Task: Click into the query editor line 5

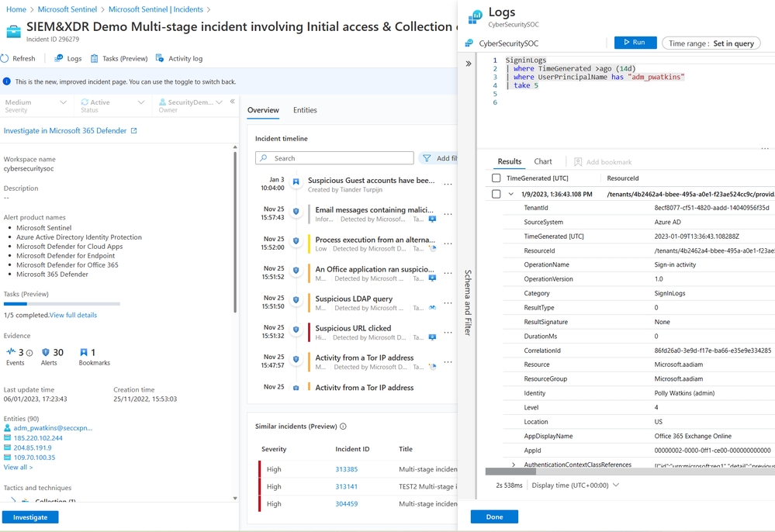Action: click(638, 94)
